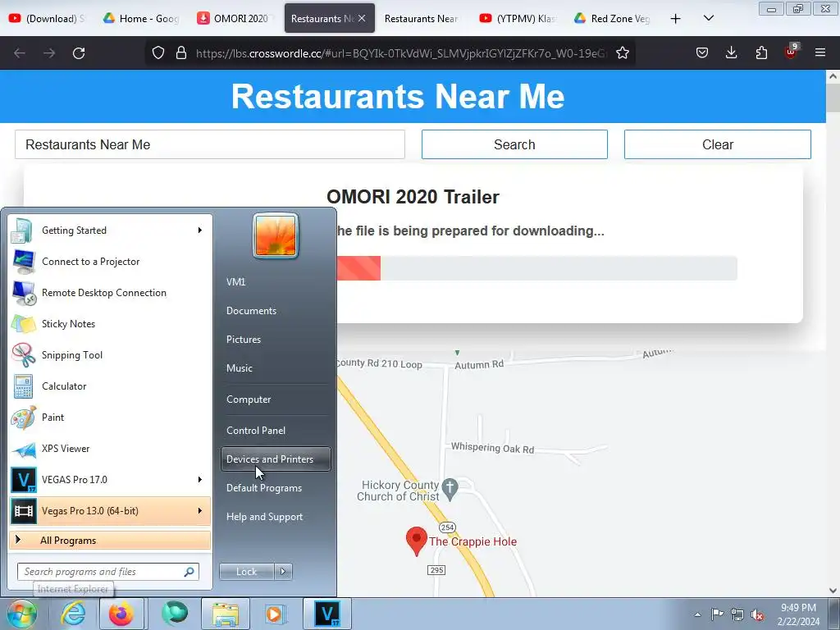View site security padlock info
This screenshot has height=630, width=840.
point(181,53)
